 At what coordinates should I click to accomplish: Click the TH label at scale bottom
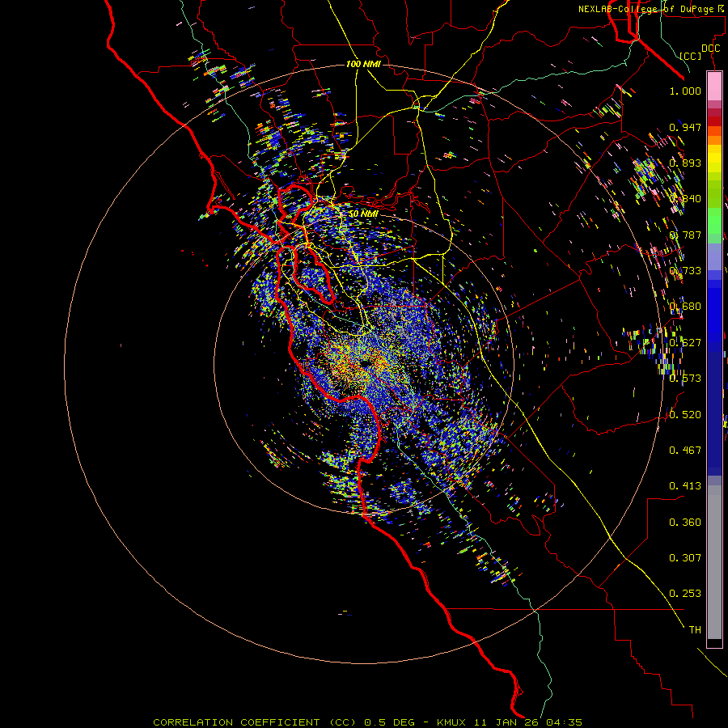(695, 630)
